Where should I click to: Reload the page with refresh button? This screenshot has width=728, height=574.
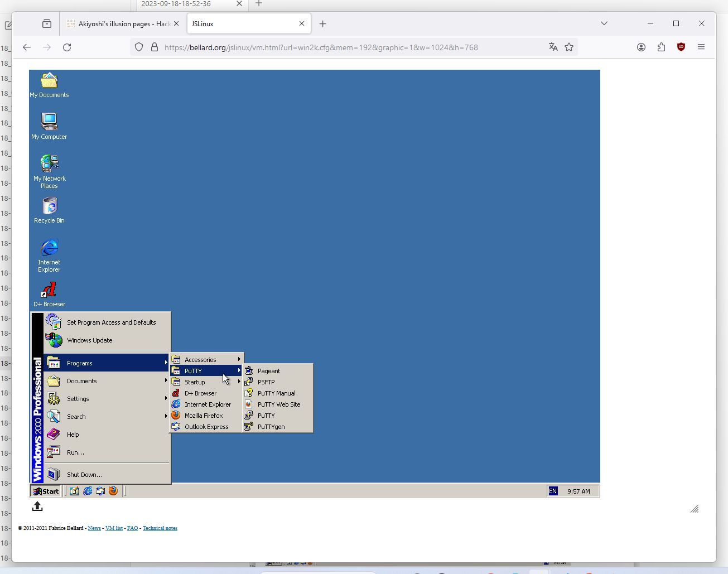point(67,47)
